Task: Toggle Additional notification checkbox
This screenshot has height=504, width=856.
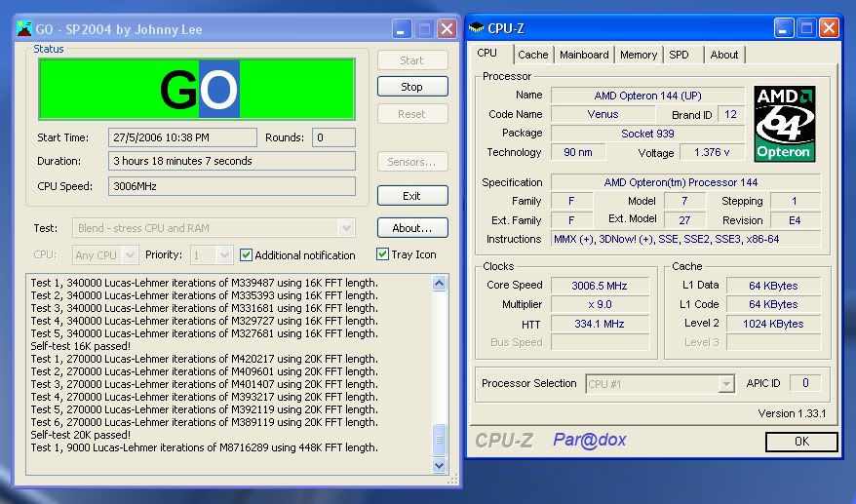Action: pos(247,255)
